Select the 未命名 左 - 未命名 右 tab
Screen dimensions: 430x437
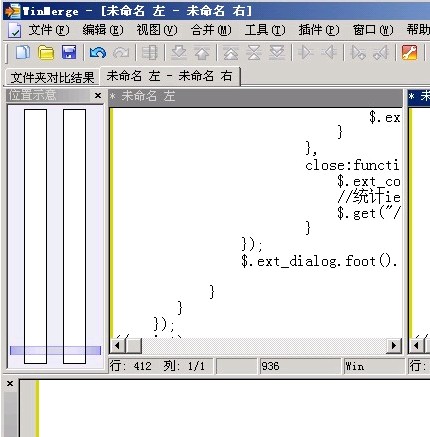tap(170, 76)
